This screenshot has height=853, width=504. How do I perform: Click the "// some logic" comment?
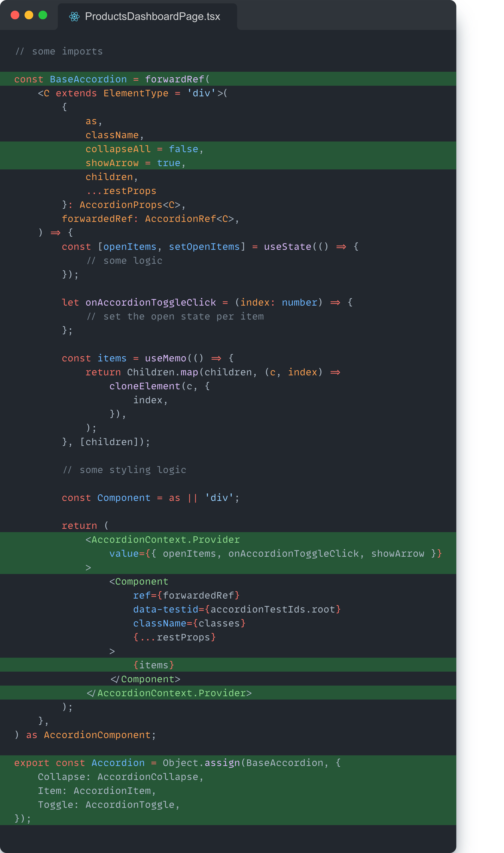pos(124,260)
